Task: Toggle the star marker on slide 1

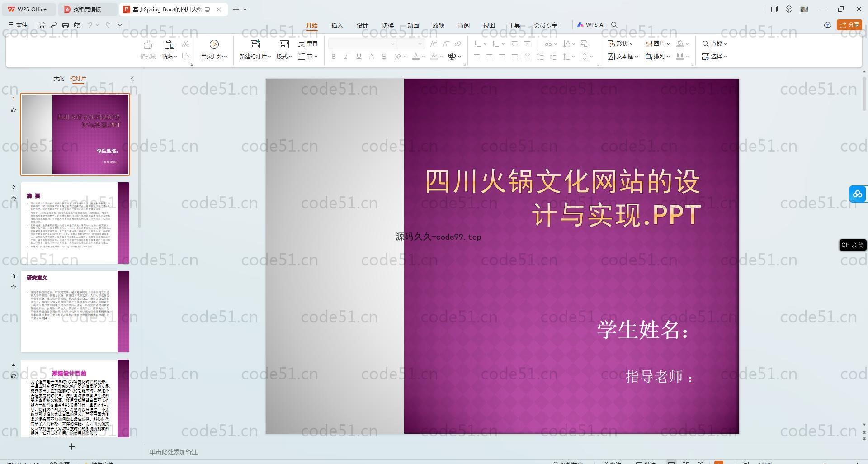Action: click(x=14, y=110)
